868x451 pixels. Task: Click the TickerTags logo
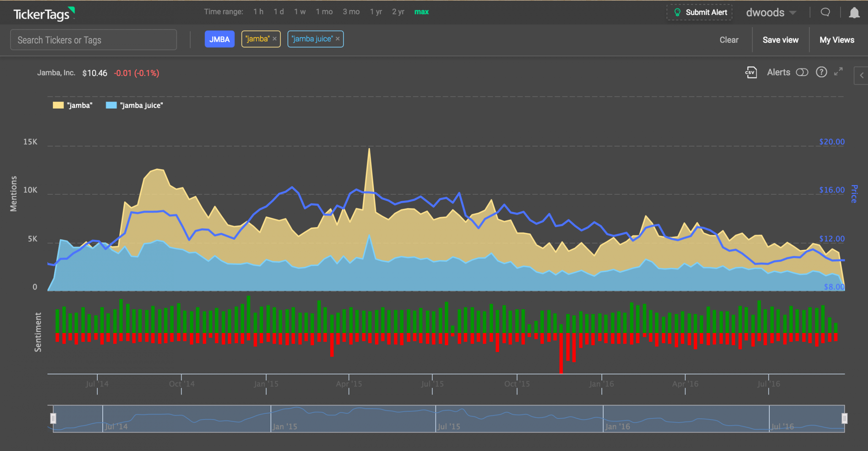pyautogui.click(x=44, y=14)
